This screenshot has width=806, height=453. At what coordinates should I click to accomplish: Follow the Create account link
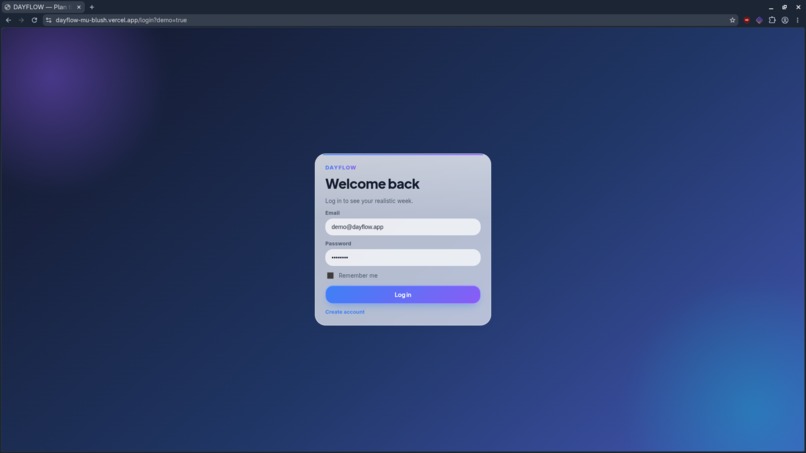(344, 312)
